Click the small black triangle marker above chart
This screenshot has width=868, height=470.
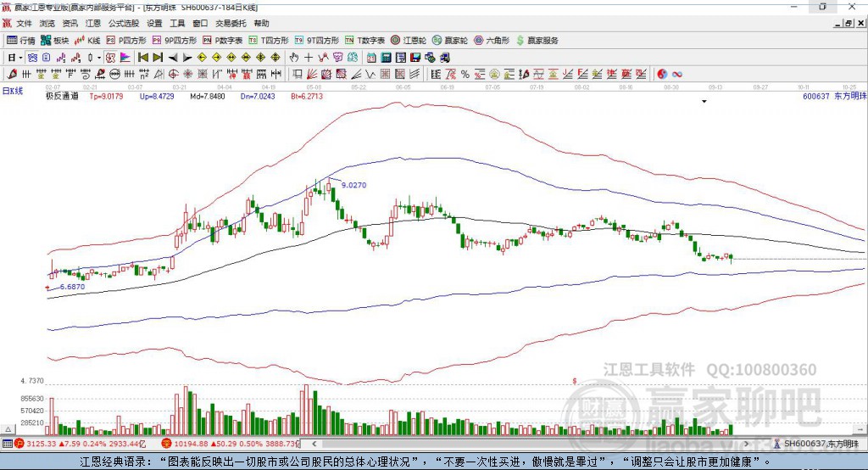point(704,102)
